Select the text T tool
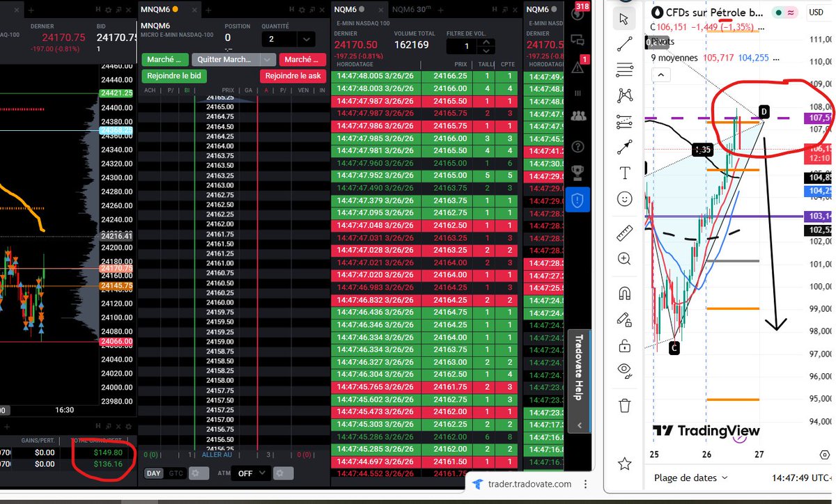This screenshot has height=504, width=836. tap(624, 173)
